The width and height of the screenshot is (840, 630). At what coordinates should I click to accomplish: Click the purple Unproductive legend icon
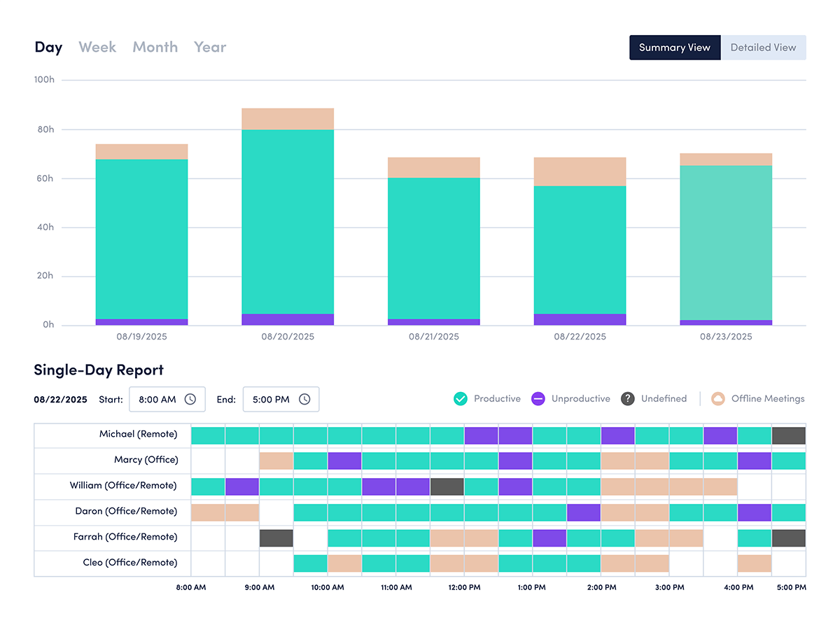point(538,399)
